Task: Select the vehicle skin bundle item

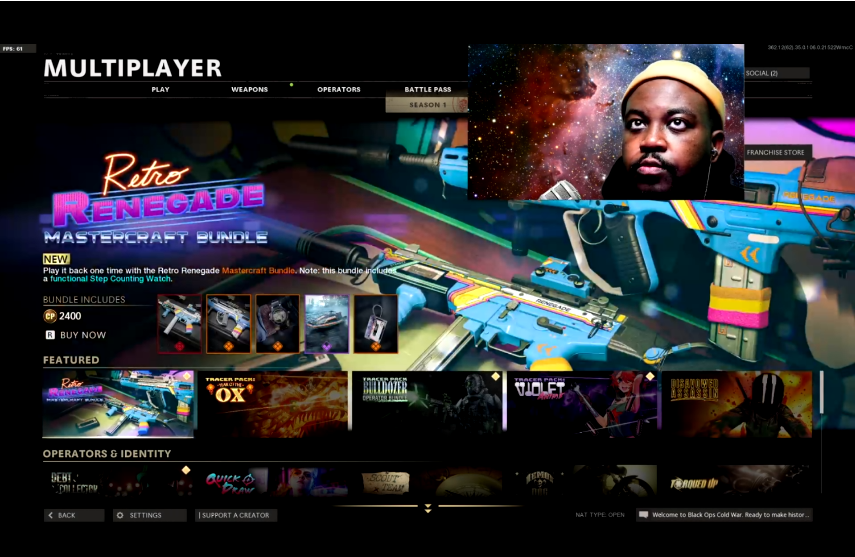Action: (327, 324)
